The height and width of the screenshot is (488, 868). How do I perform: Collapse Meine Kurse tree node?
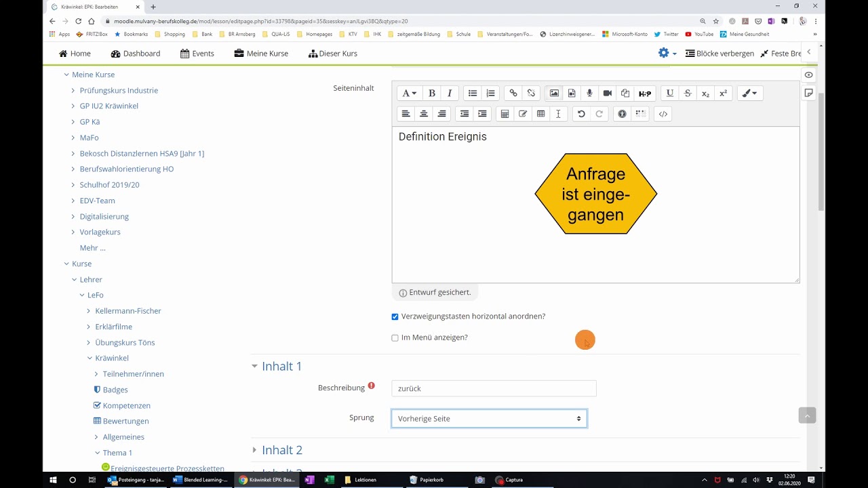pos(66,75)
